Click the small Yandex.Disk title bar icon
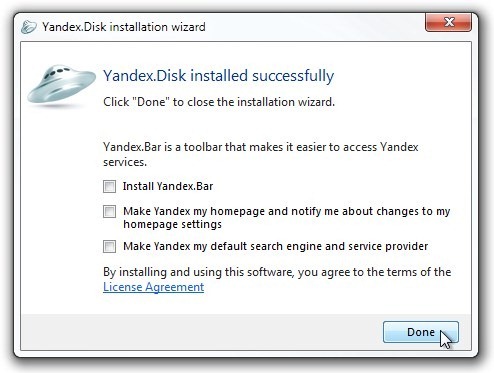 (29, 27)
